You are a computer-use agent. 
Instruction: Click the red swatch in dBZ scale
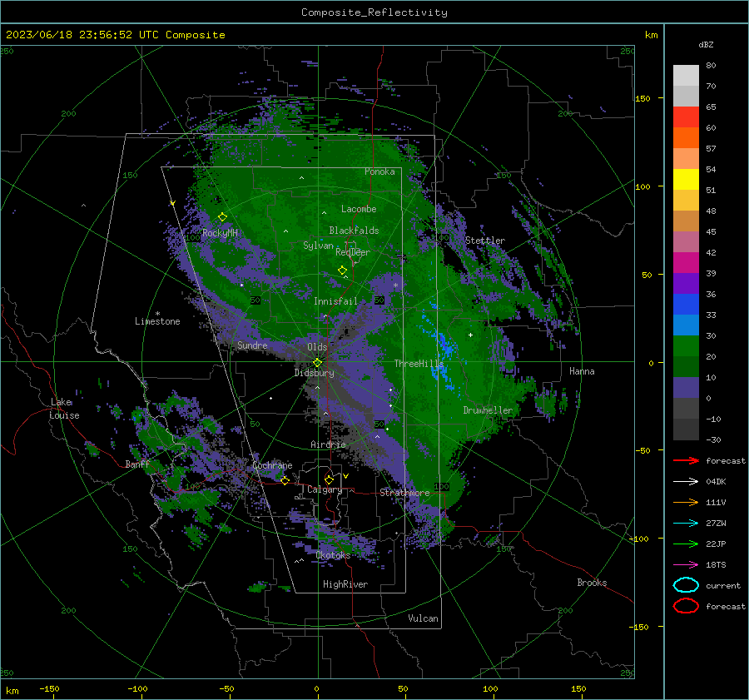[x=686, y=117]
